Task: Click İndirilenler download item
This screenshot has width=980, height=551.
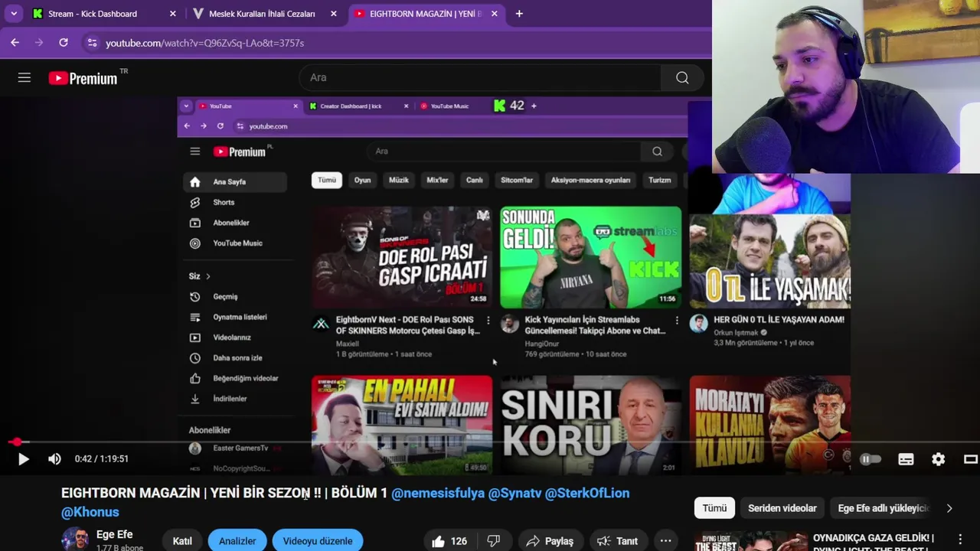Action: click(236, 399)
